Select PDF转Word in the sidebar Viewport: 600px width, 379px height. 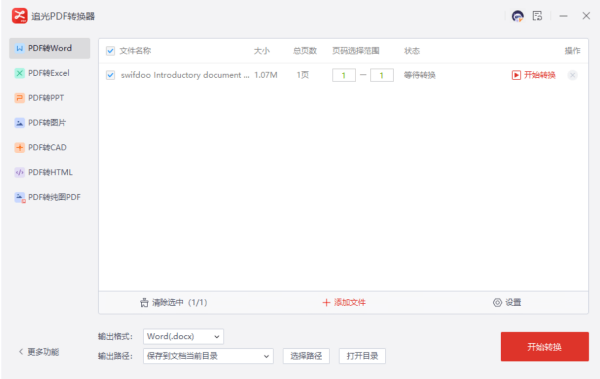click(49, 48)
